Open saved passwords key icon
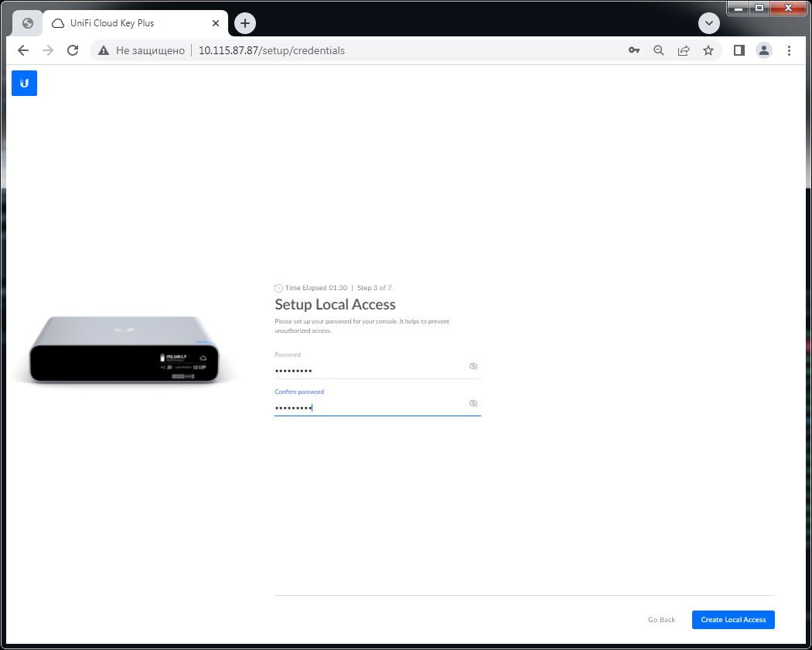The image size is (812, 650). 634,50
